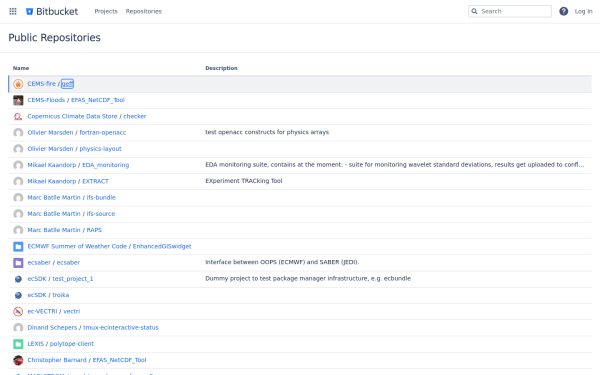Viewport: 600px width, 375px height.
Task: Open the Copernicus Climate Data Store link
Action: point(72,116)
